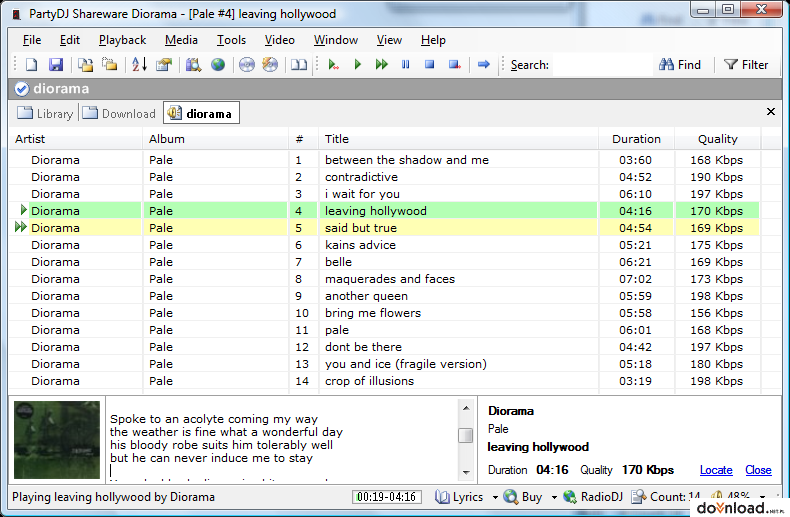Open the properties icon next to sort
Image resolution: width=790 pixels, height=517 pixels.
pos(164,64)
